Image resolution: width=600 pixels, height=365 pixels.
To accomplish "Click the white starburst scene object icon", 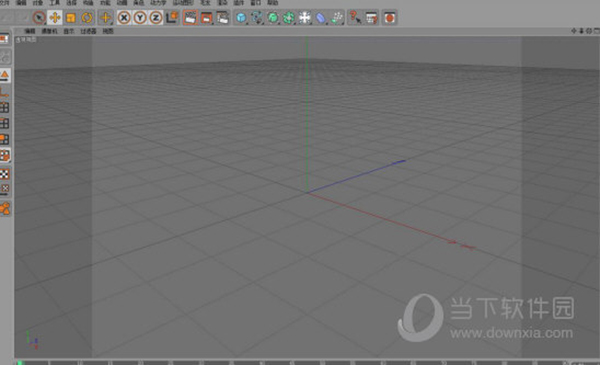I will [x=305, y=18].
